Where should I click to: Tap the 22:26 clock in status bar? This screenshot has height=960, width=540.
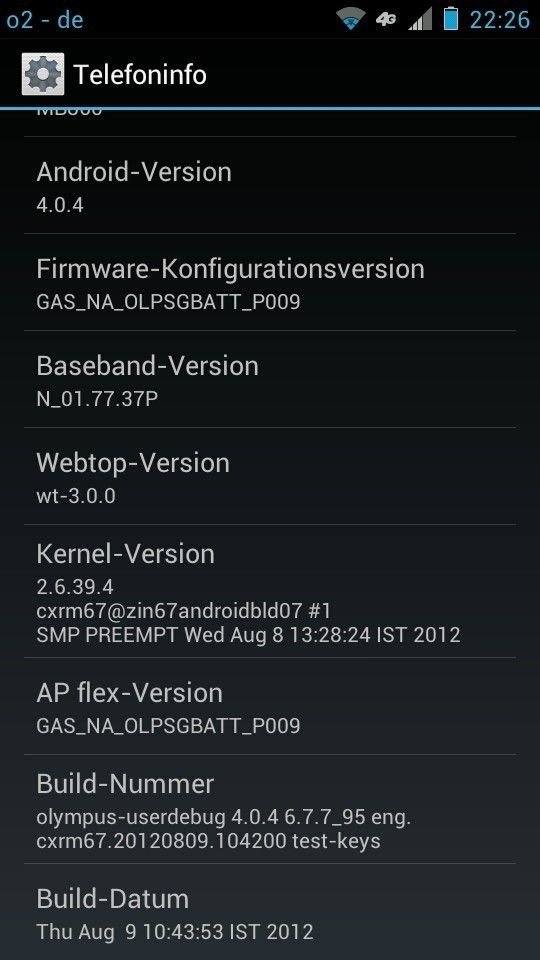click(500, 20)
